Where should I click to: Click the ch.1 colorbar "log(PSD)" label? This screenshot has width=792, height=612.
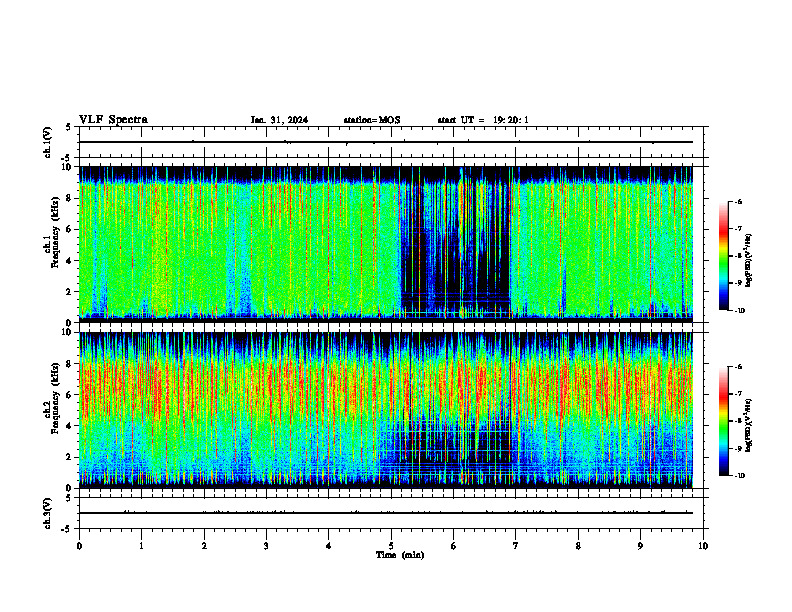click(x=749, y=260)
